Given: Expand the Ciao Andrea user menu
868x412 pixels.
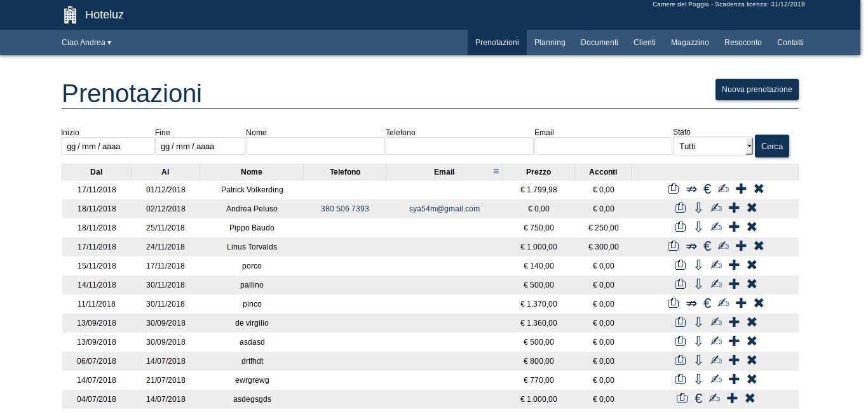Looking at the screenshot, I should 86,43.
